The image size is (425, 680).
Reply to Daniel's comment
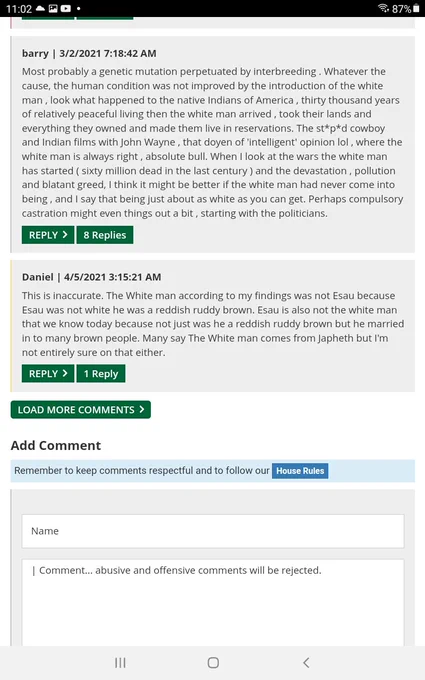point(48,373)
